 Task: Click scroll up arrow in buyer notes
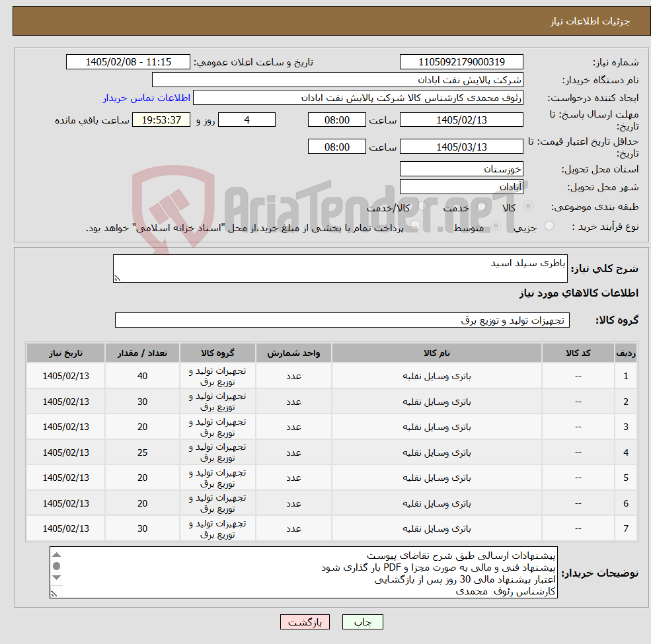coord(57,554)
